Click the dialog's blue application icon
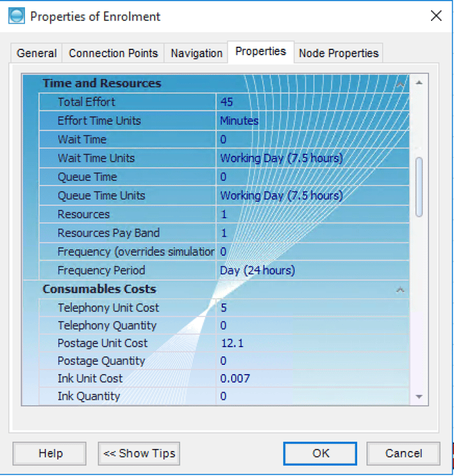This screenshot has width=454, height=476. point(16,16)
